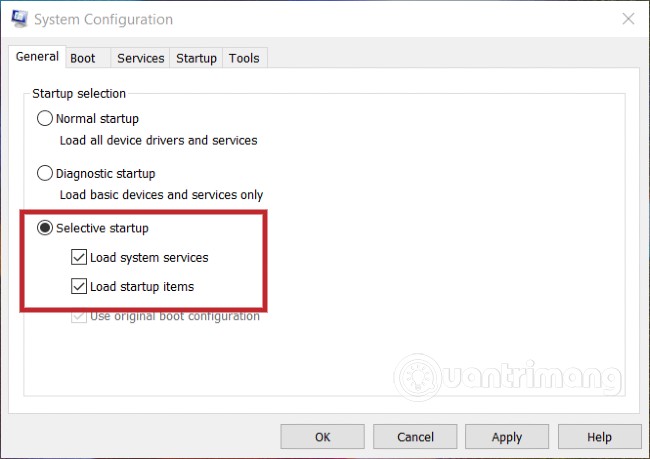Choose the Diagnostic startup option

[45, 173]
